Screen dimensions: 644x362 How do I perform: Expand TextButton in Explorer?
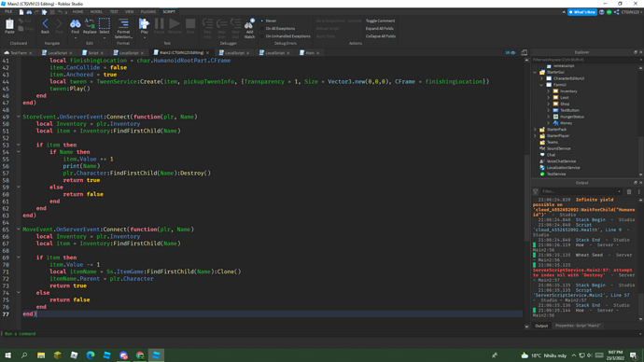(x=548, y=110)
